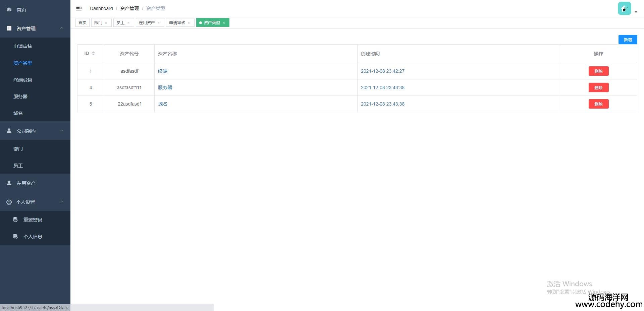Click the 资产管理 grid icon in sidebar
This screenshot has height=311, width=644.
pyautogui.click(x=9, y=28)
